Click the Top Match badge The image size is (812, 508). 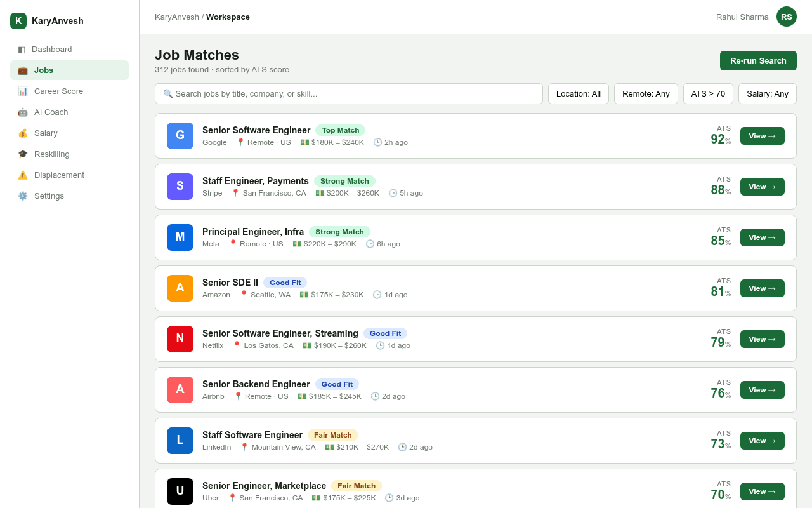coord(341,130)
